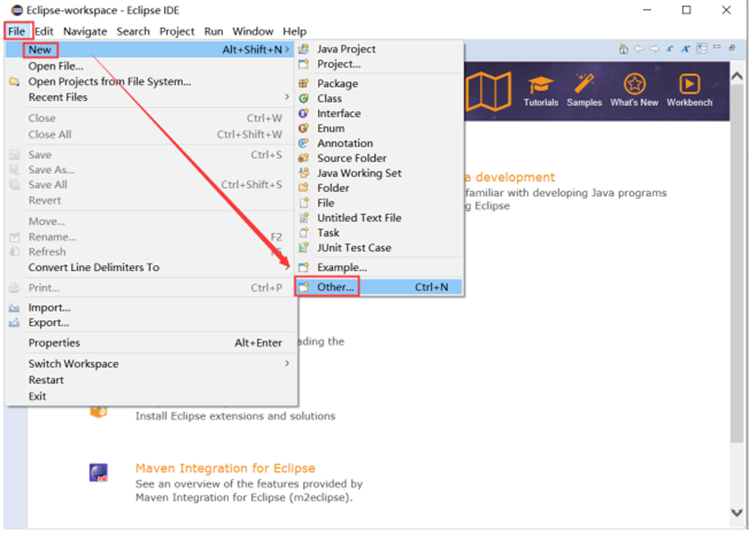Screen dimensions: 750x533
Task: Open the Navigate menu
Action: point(85,32)
